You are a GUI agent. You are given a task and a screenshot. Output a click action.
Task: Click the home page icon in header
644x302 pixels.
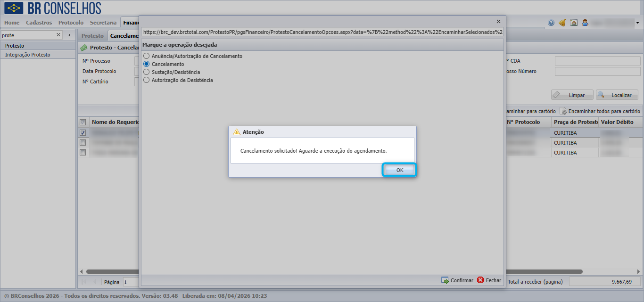click(574, 23)
